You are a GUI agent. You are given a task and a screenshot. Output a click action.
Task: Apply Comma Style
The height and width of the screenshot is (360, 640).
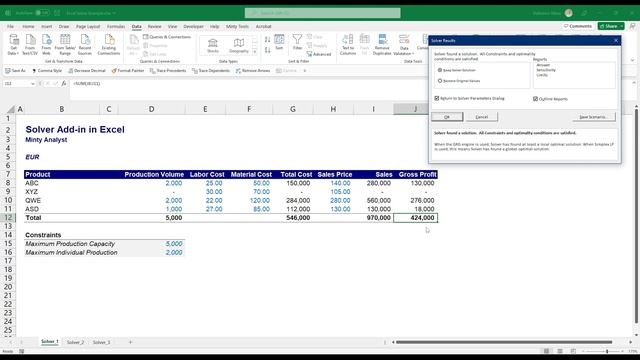tap(47, 71)
